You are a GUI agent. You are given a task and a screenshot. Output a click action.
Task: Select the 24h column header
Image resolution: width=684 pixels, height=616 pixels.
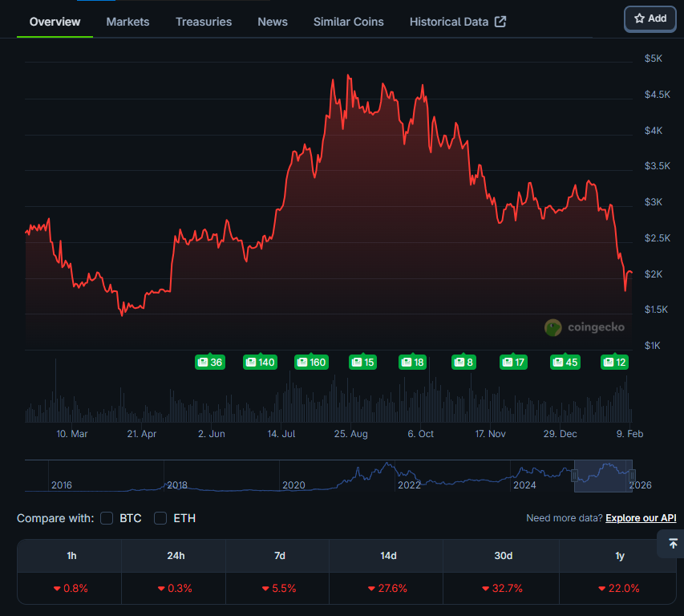174,556
